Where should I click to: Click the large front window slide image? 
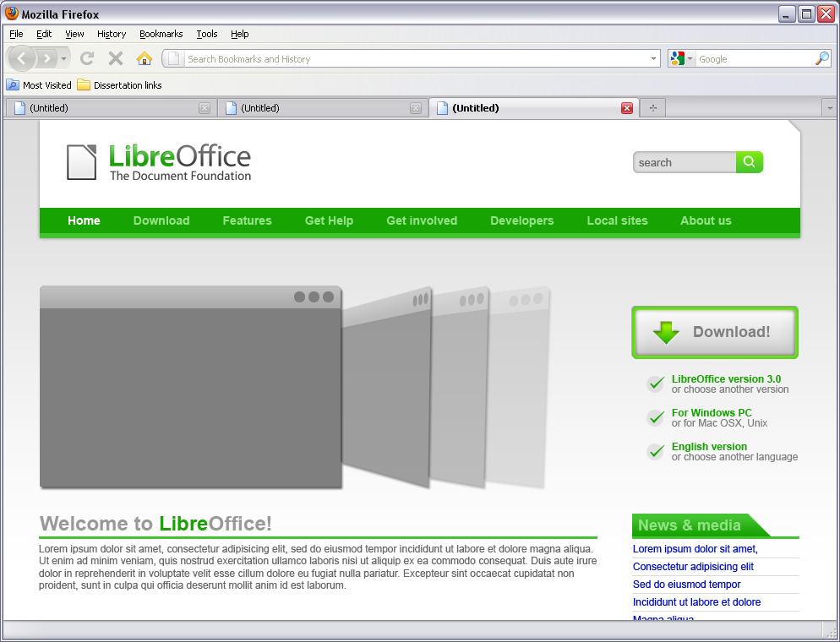click(191, 387)
